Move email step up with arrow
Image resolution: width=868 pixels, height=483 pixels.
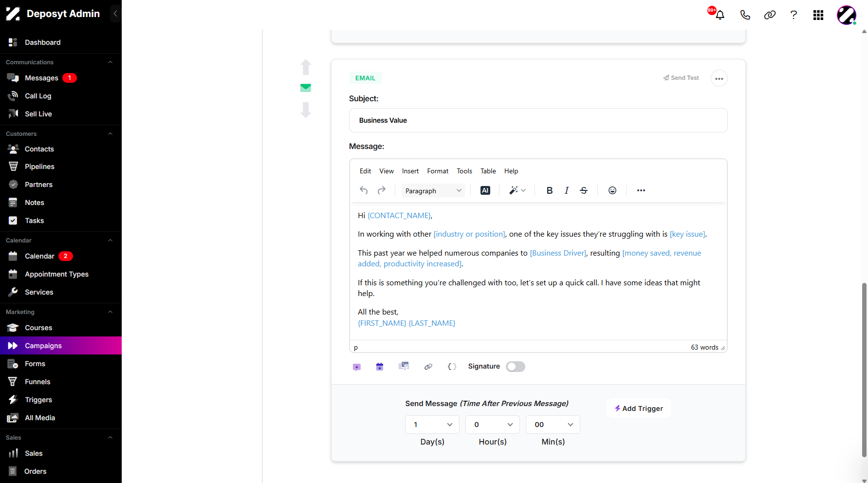point(306,67)
